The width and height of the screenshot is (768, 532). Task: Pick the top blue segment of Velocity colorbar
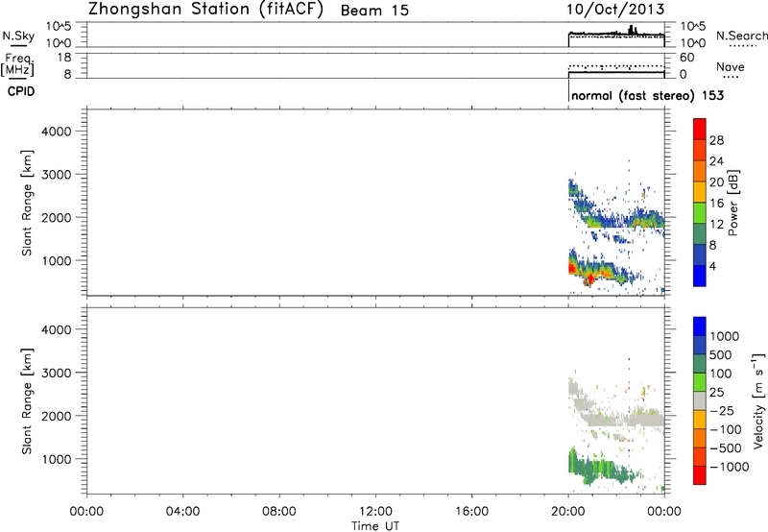700,326
